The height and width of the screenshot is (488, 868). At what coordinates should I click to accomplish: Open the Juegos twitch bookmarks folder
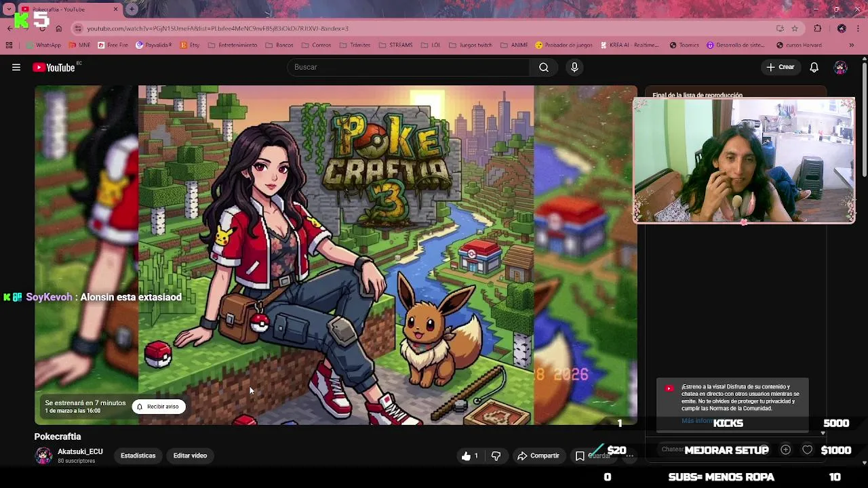(471, 45)
